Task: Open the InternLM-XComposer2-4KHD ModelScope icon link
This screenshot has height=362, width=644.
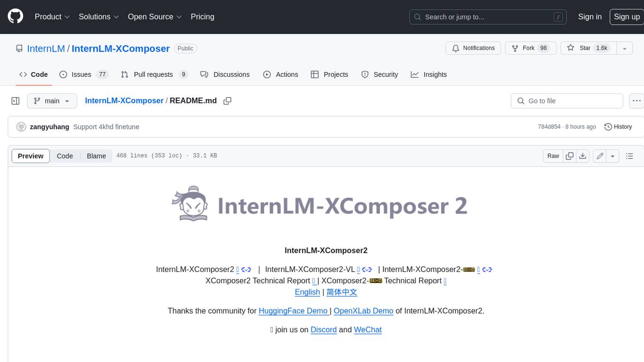Action: point(487,270)
